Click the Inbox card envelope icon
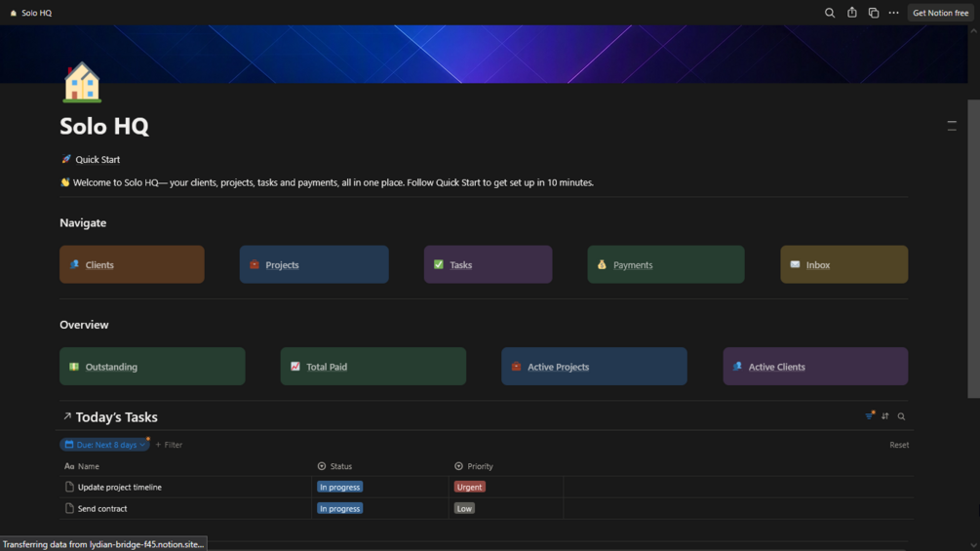Image resolution: width=980 pixels, height=551 pixels. click(795, 264)
